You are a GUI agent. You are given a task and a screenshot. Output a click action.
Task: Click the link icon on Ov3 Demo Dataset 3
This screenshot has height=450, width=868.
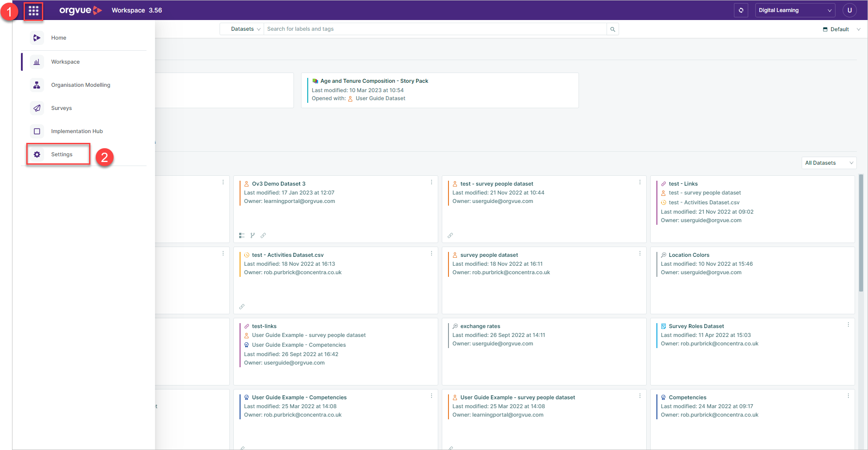[263, 235]
